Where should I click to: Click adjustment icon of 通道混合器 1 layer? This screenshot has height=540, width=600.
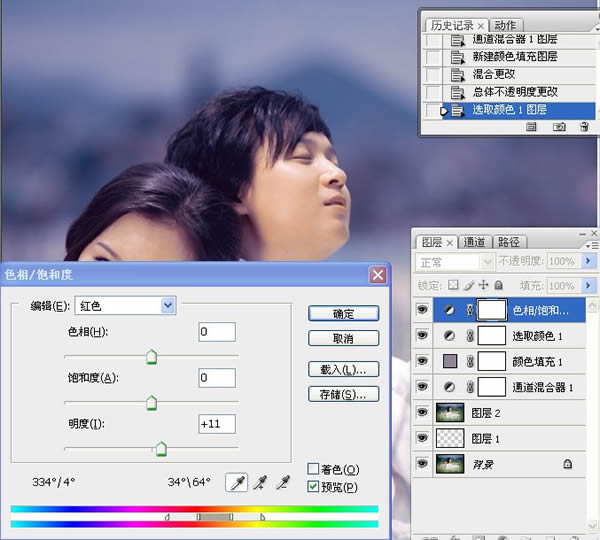pyautogui.click(x=449, y=387)
